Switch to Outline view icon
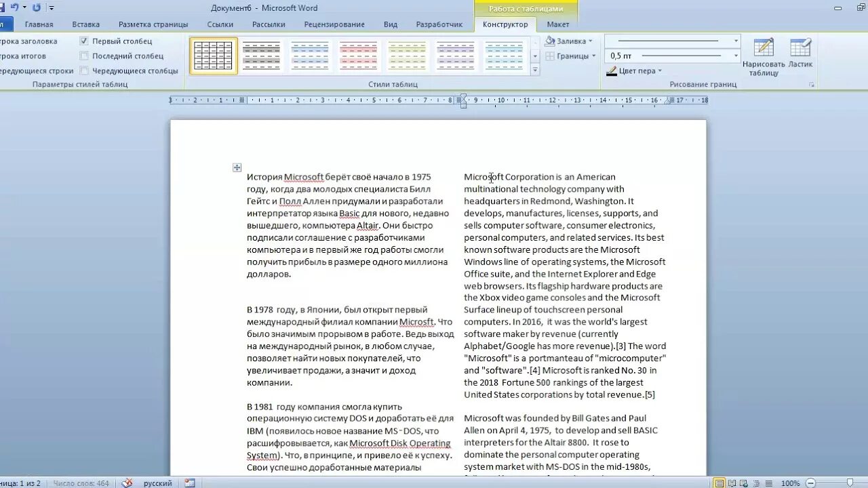The image size is (868, 488). (x=757, y=483)
